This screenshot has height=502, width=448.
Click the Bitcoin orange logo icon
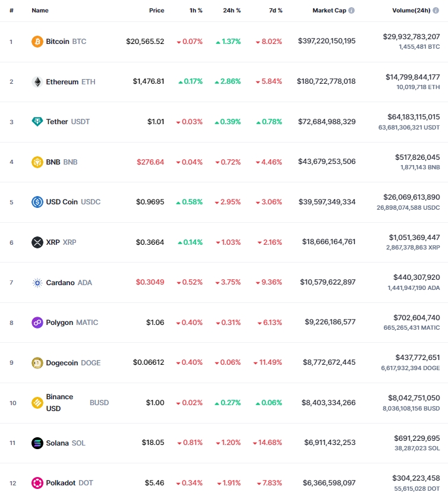37,42
